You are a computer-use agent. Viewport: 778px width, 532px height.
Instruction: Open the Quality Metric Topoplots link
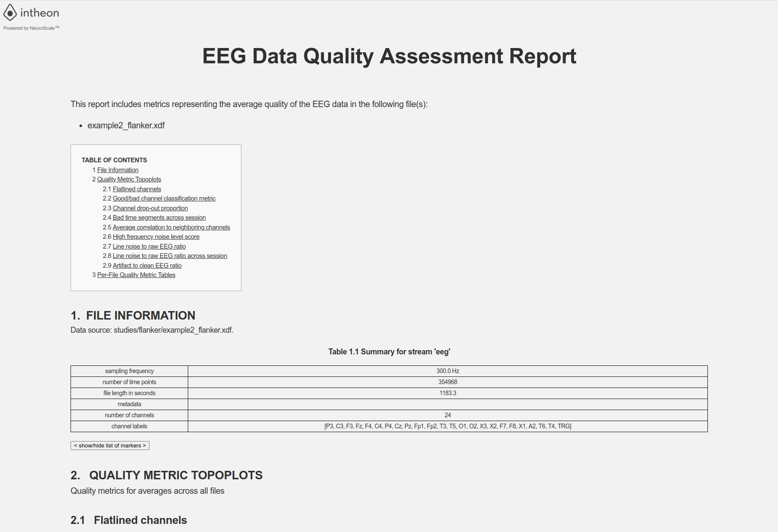coord(129,179)
